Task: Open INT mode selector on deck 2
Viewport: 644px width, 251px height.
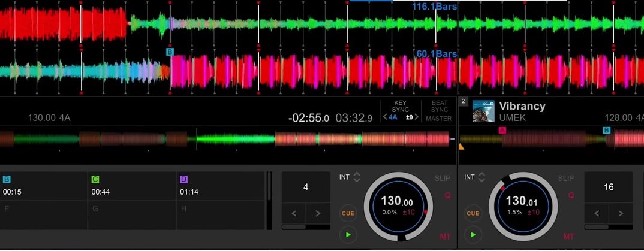Action: coord(474,177)
